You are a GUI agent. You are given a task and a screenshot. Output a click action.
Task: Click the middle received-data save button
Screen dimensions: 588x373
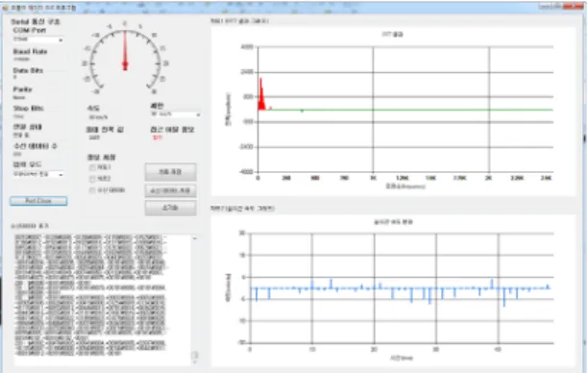pos(171,190)
